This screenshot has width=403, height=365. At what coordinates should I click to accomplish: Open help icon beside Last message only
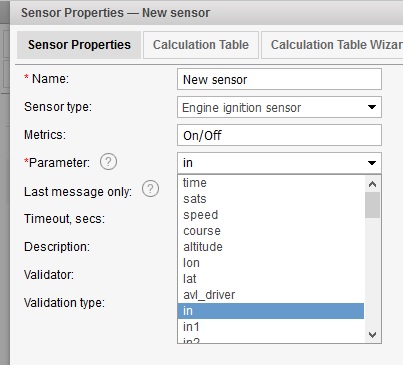point(150,189)
